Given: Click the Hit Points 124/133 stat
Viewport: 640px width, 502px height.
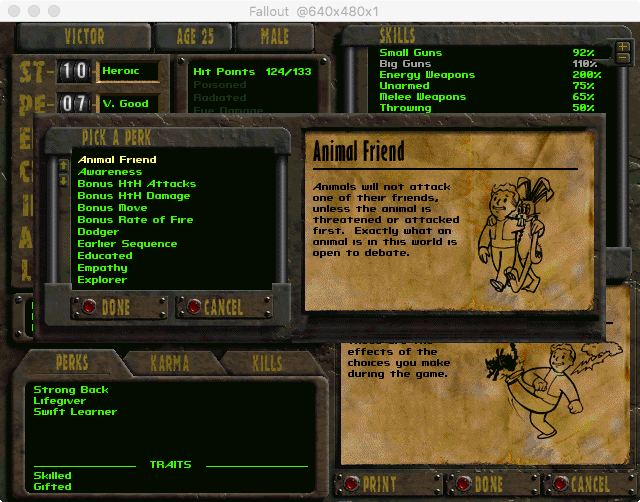Looking at the screenshot, I should click(x=252, y=72).
